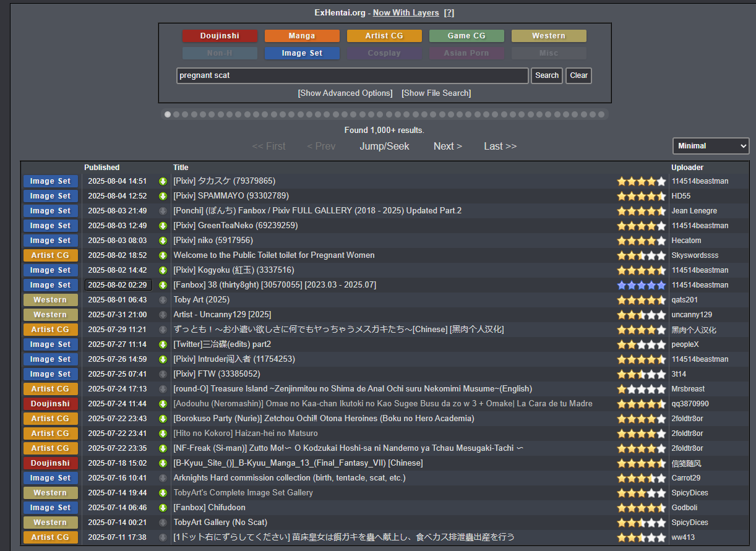Click green arrow on the 2025-07-26 14:59 row
Image resolution: width=756 pixels, height=551 pixels.
(163, 359)
